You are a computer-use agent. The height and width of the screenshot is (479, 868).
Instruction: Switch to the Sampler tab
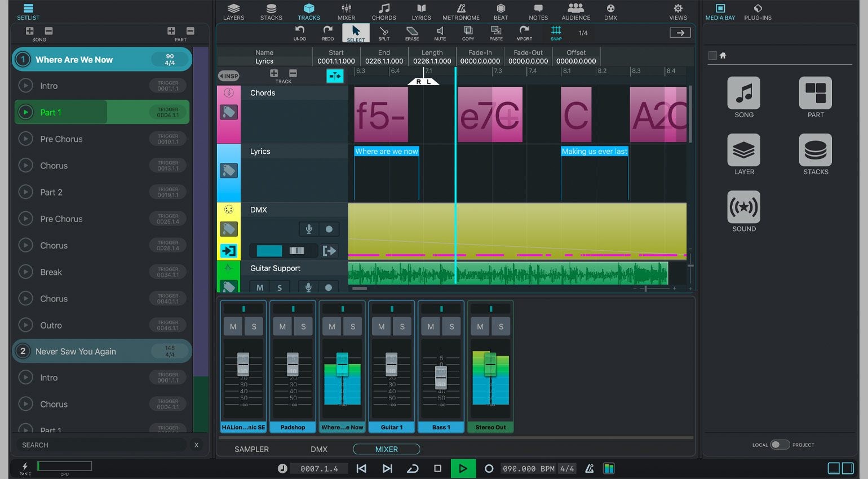click(251, 449)
